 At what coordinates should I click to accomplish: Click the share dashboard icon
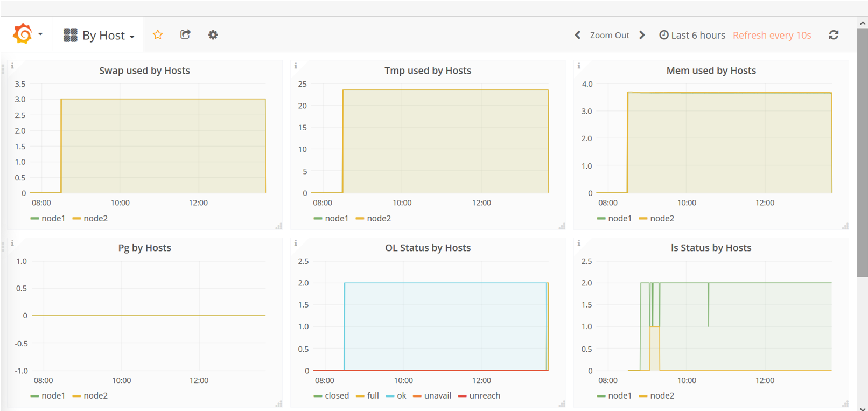click(x=185, y=35)
